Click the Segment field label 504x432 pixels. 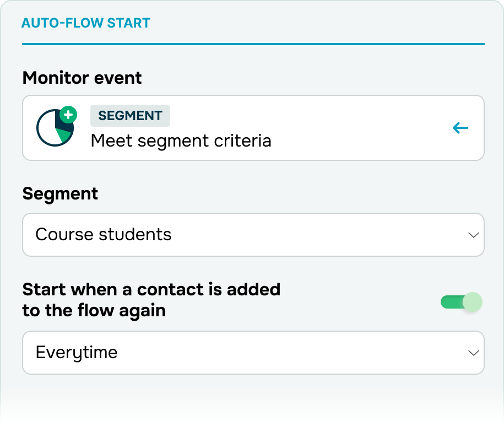point(60,194)
